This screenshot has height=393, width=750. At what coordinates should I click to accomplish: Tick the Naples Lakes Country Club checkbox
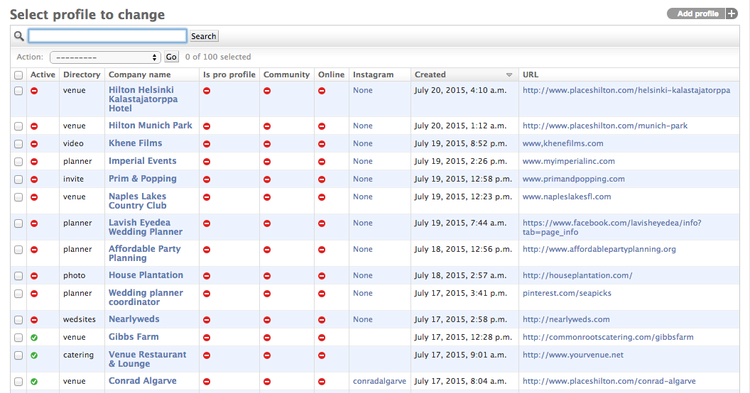(x=18, y=197)
